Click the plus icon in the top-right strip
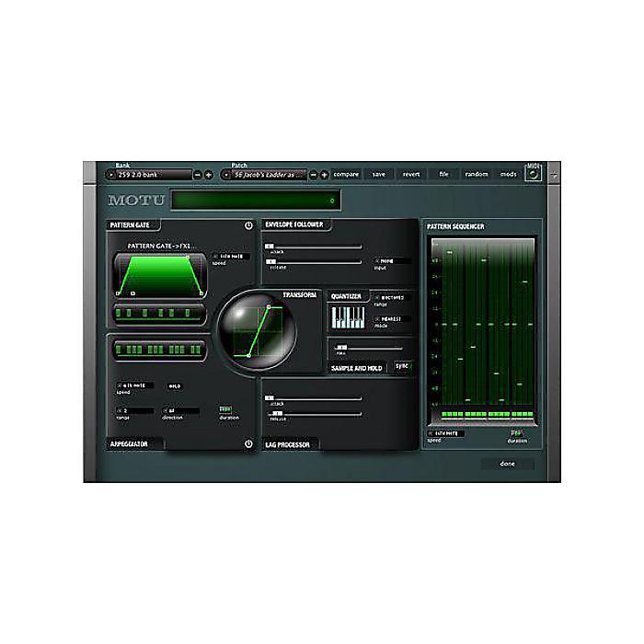This screenshot has height=644, width=644. (x=554, y=175)
